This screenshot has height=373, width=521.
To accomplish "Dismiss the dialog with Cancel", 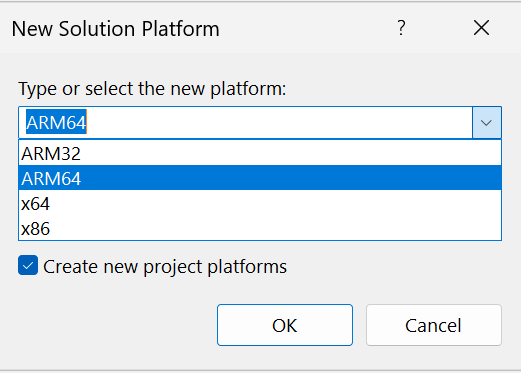I will click(434, 325).
